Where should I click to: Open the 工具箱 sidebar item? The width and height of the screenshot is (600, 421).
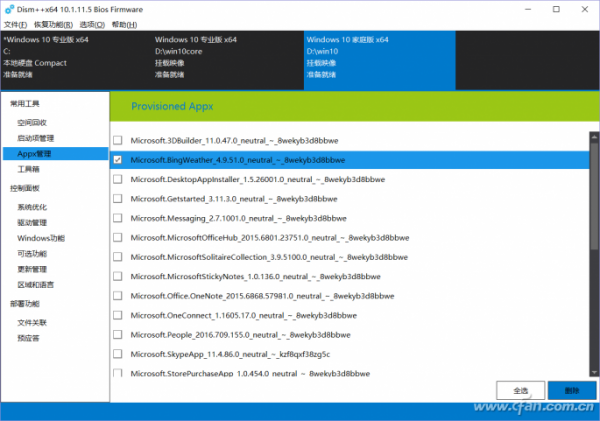pos(29,170)
